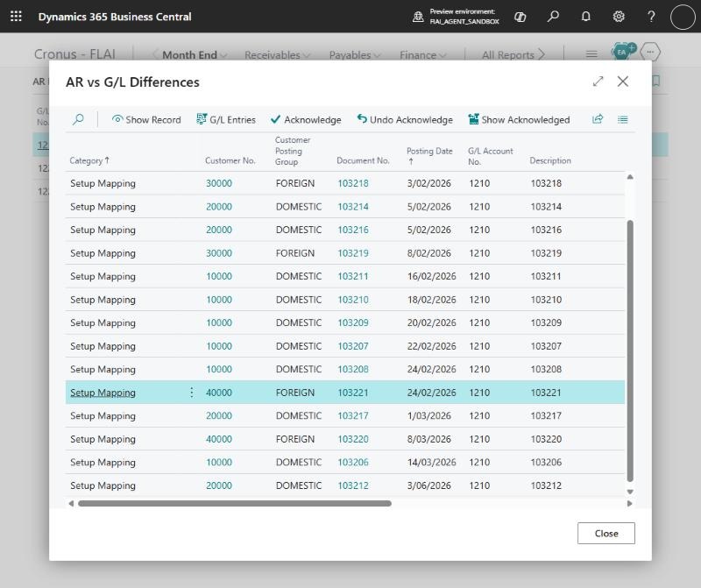Switch view layout with list icon
This screenshot has height=588, width=701.
click(x=623, y=120)
